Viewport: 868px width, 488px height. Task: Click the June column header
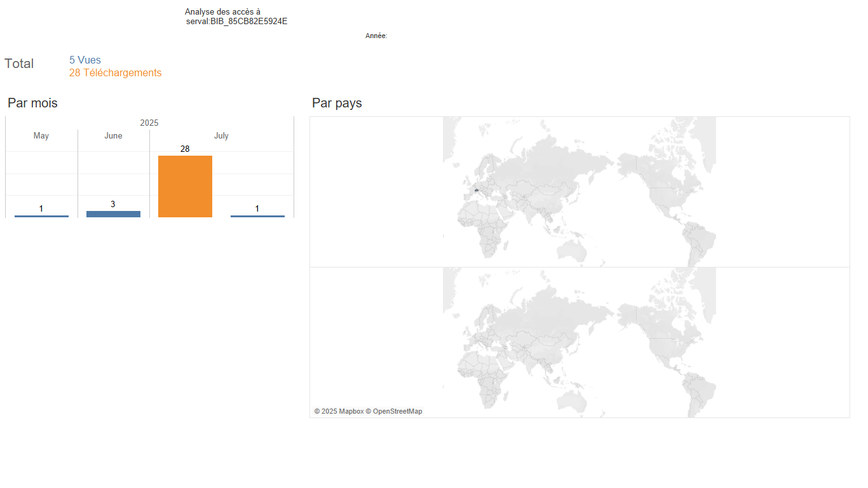[113, 136]
